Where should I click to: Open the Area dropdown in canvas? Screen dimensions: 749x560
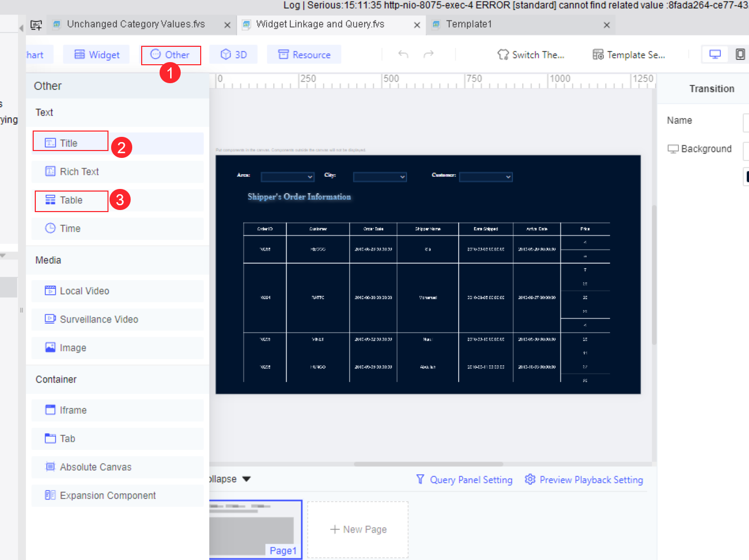tap(288, 177)
